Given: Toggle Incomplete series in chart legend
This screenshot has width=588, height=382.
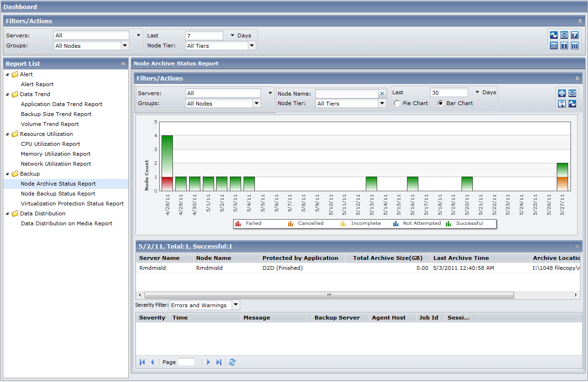Looking at the screenshot, I should 360,223.
